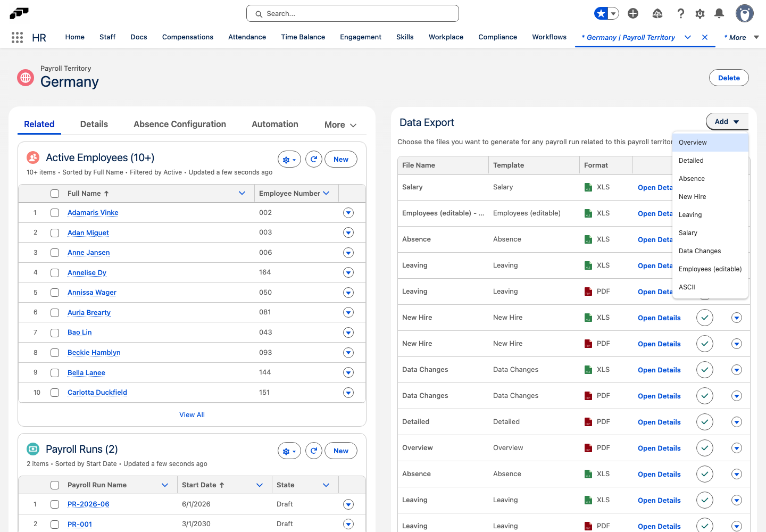The height and width of the screenshot is (532, 766).
Task: Click the checkmark for New Hire XLS row
Action: [x=705, y=318]
